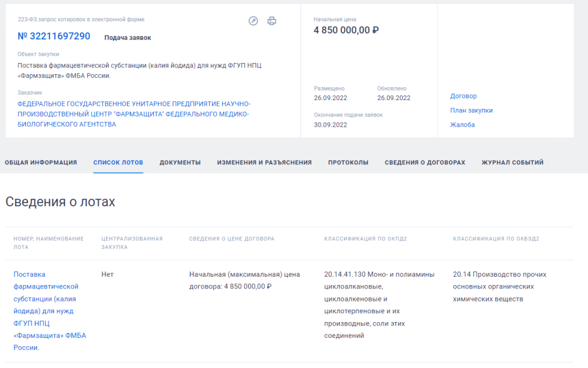Click the Сведения о лотах heading
The image size is (588, 368).
(x=60, y=202)
